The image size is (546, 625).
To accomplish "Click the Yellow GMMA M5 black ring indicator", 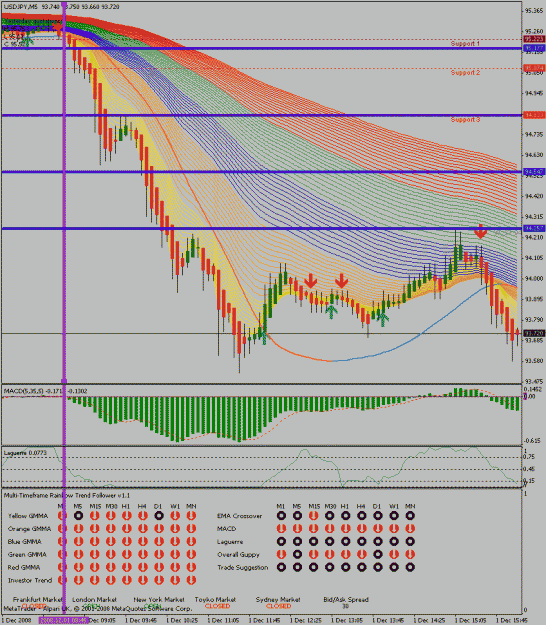I will point(79,515).
